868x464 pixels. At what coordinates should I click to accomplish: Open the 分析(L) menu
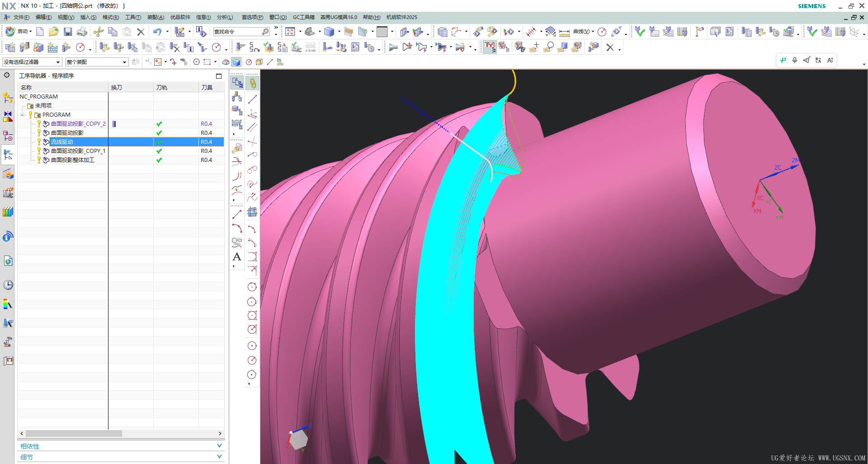tap(225, 17)
